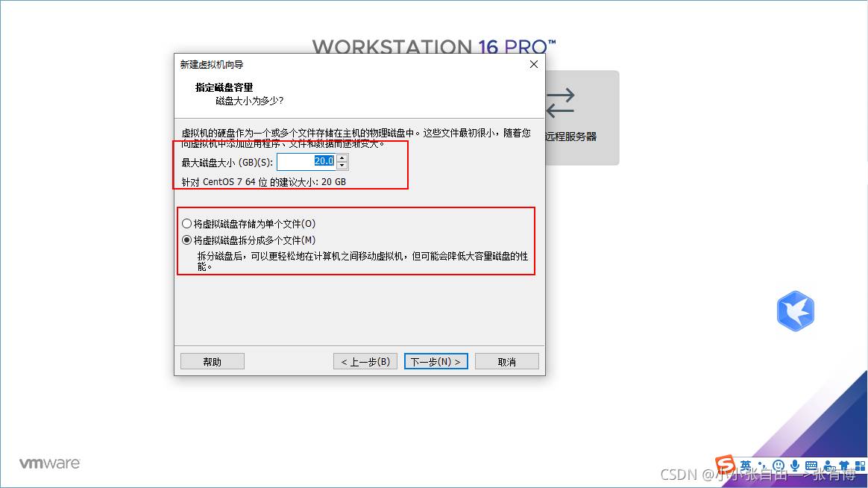This screenshot has height=488, width=868.
Task: Toggle the 英 language mode indicator
Action: click(x=746, y=465)
